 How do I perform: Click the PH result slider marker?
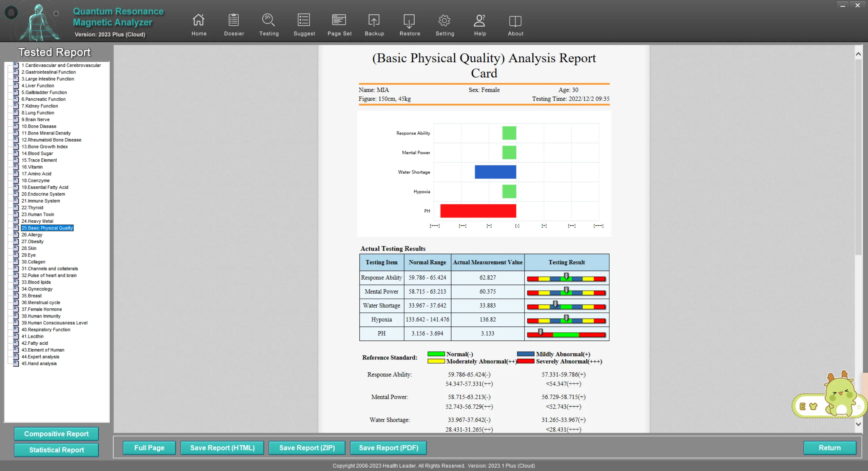[x=540, y=332]
